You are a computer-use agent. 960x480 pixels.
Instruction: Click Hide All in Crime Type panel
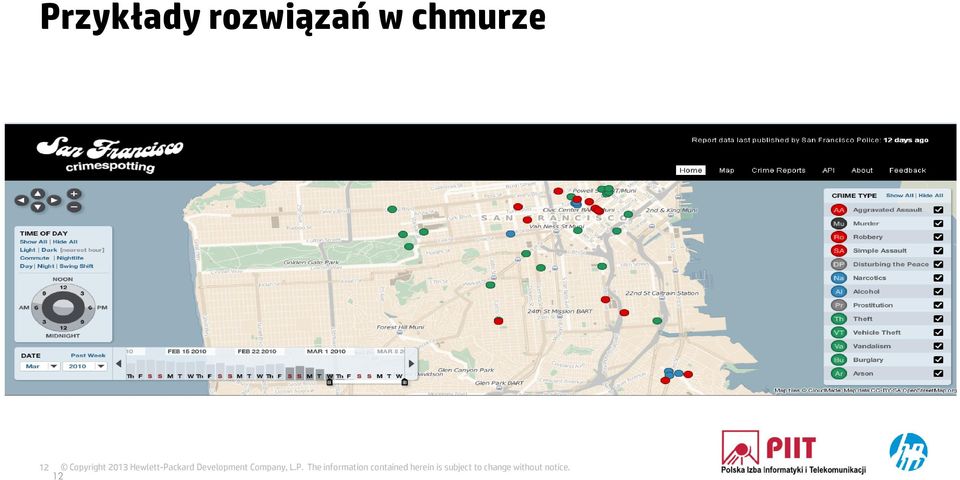click(931, 195)
